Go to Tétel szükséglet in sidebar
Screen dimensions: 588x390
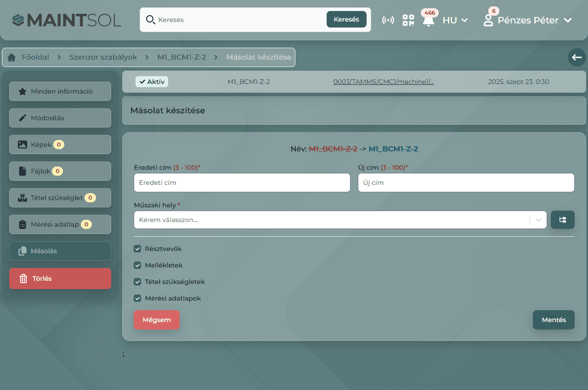point(60,198)
